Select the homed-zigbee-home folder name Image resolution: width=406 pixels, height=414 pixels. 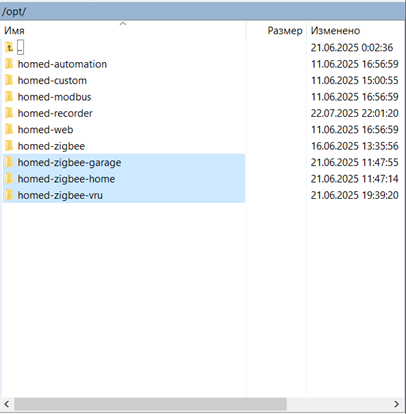[x=66, y=179]
